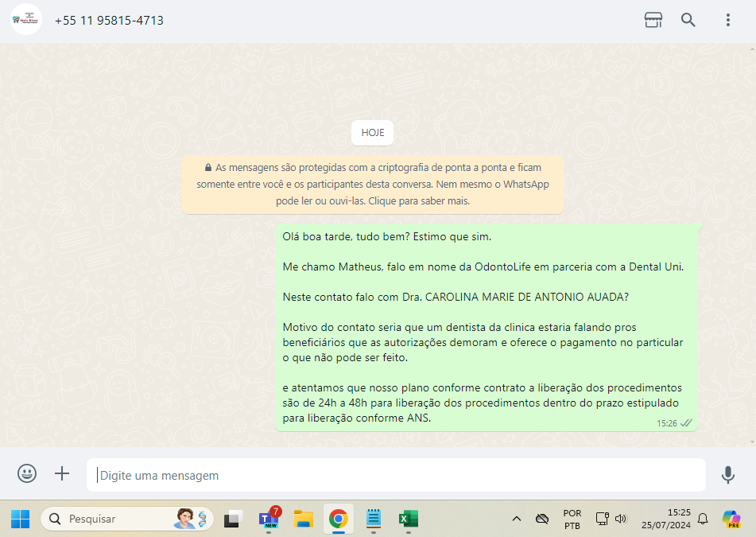Click the plus attach icon
Viewport: 756px width, 537px height.
coord(62,474)
